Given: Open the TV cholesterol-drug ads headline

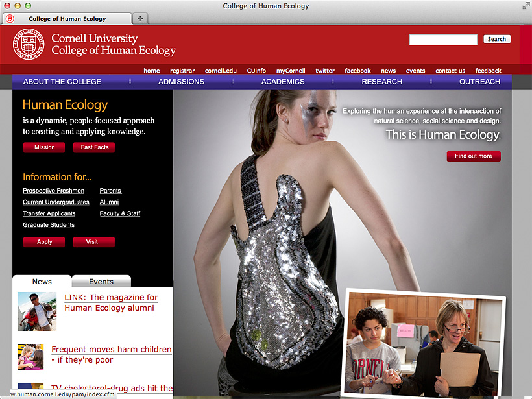Looking at the screenshot, I should pyautogui.click(x=112, y=388).
